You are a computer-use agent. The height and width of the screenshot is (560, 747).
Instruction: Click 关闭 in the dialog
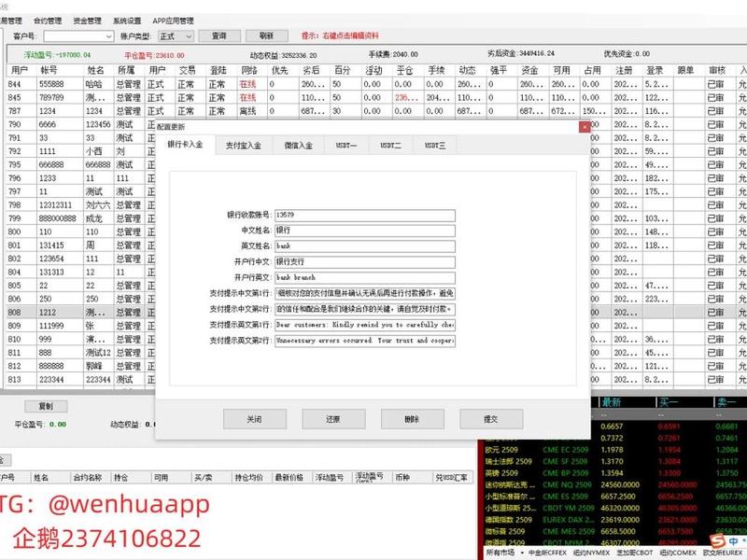point(254,419)
